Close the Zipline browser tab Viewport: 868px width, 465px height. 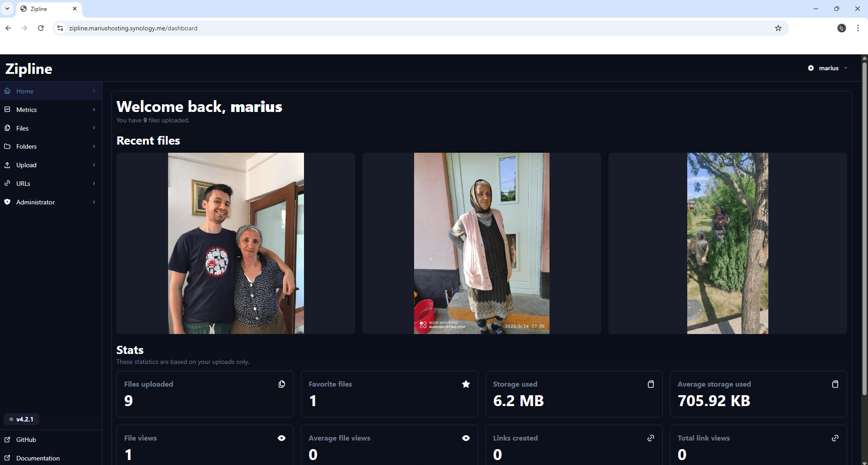point(75,9)
